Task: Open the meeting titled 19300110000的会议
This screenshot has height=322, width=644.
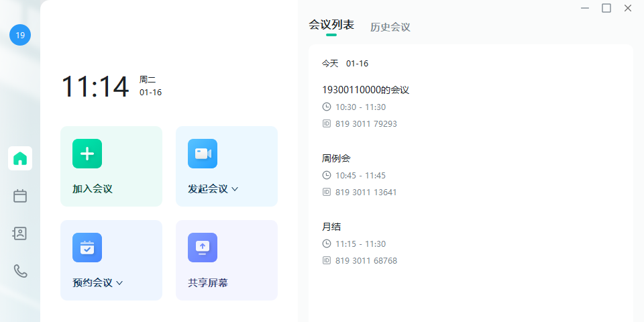Action: click(x=366, y=90)
